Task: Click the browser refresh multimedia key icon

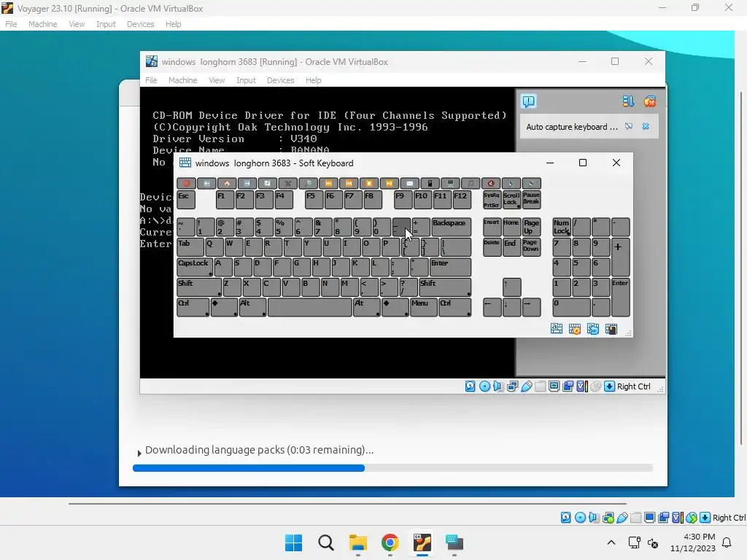Action: [267, 183]
